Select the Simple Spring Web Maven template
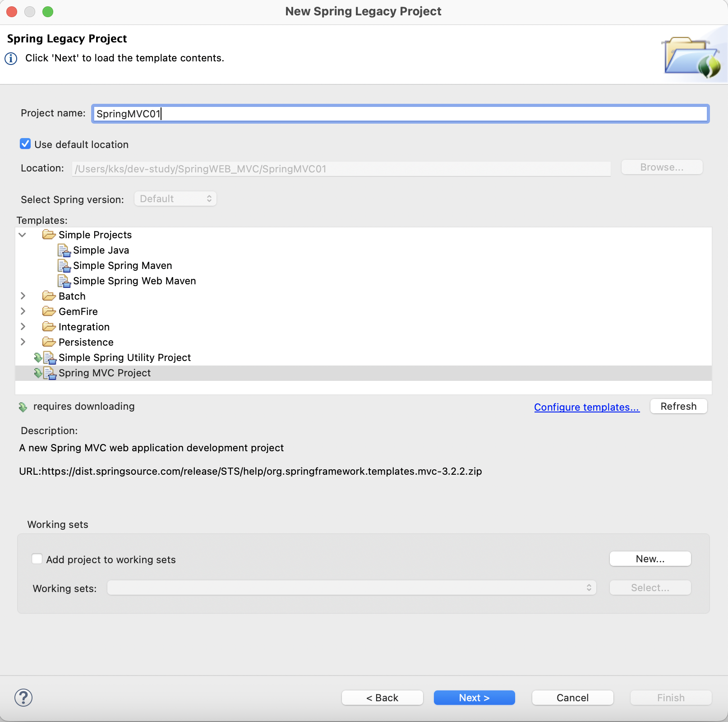This screenshot has height=722, width=728. (x=134, y=281)
